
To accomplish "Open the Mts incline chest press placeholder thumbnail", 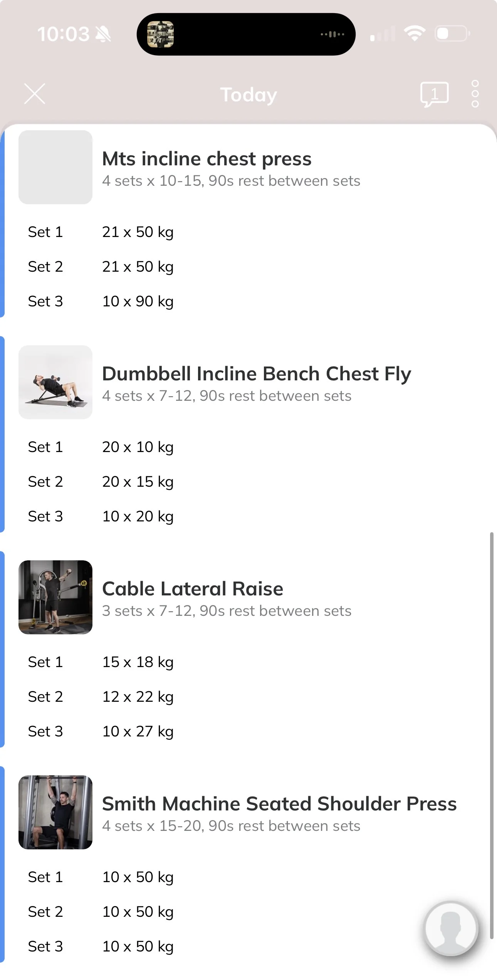I will (55, 167).
